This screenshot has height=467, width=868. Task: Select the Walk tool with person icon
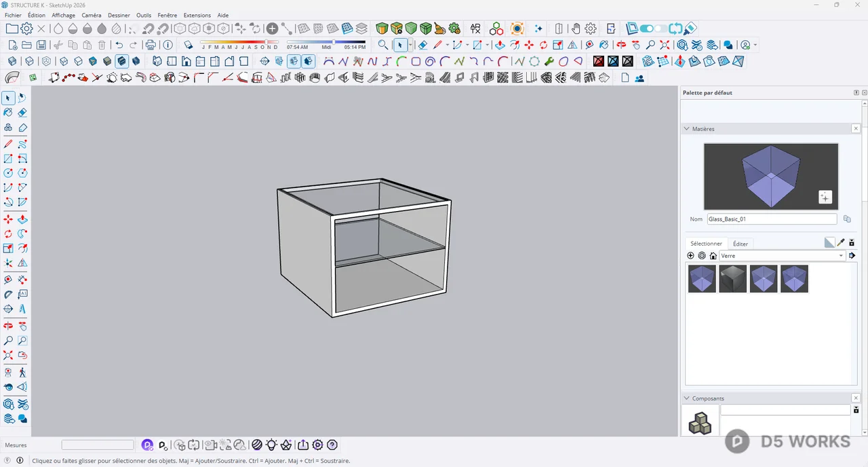[x=22, y=372]
